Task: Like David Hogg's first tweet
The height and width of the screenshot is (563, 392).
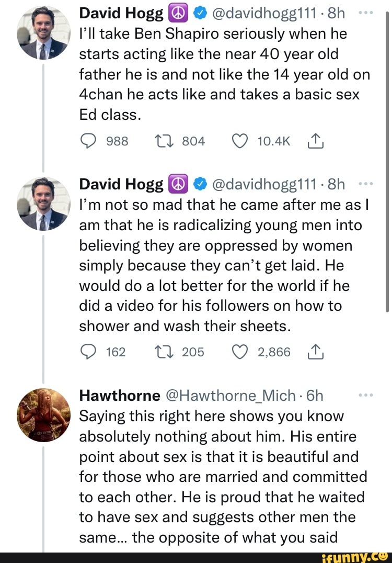Action: 240,140
